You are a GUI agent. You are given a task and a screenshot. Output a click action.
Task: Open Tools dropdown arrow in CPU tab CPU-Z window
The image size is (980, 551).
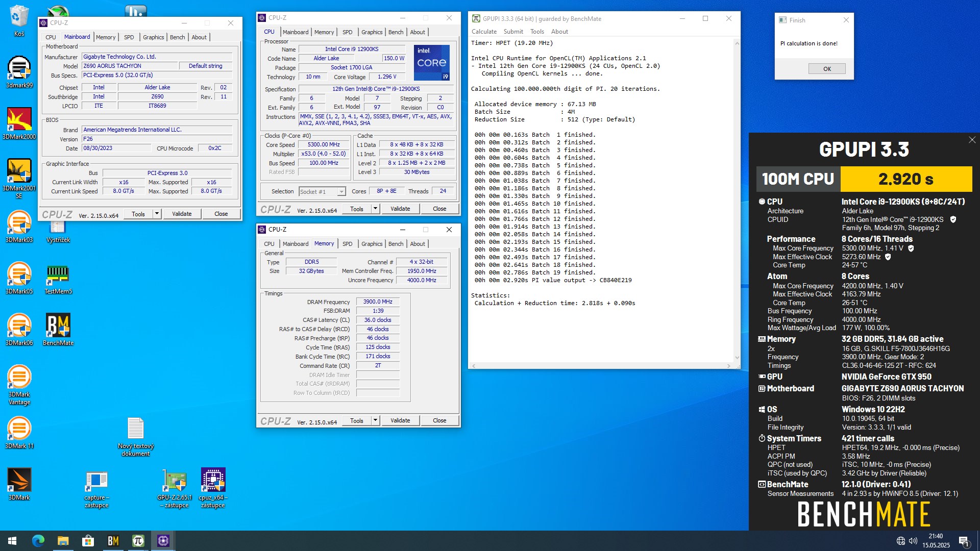pyautogui.click(x=375, y=209)
